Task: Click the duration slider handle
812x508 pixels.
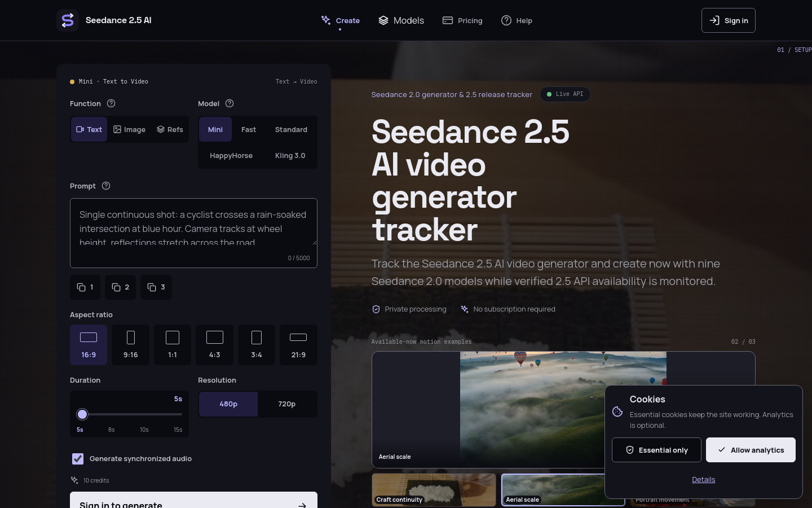Action: click(82, 414)
